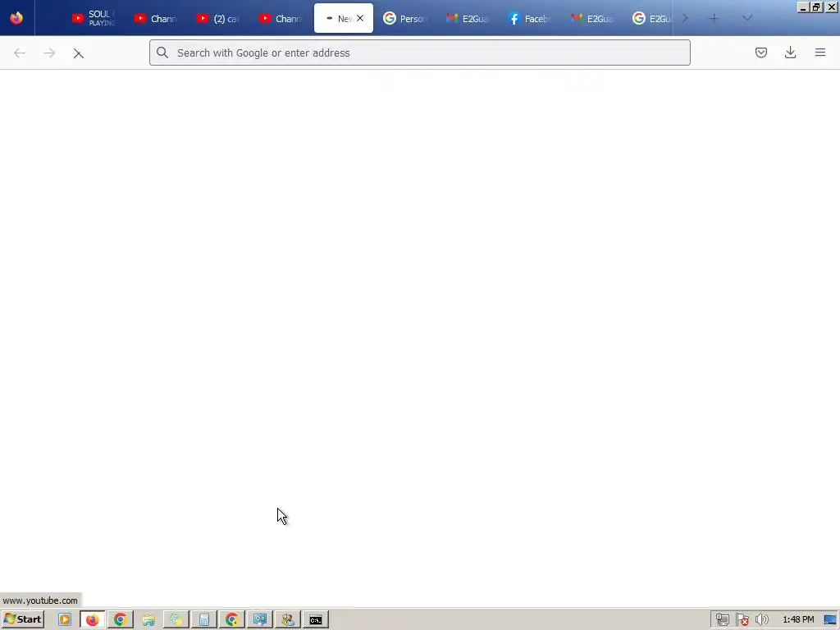Open the second Chrome taskbar button
Viewport: 840px width, 630px height.
point(232,619)
